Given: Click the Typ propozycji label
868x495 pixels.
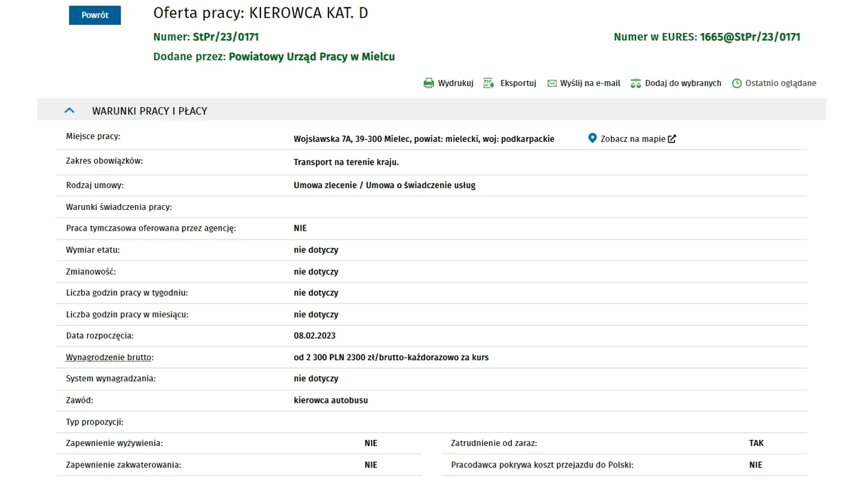Looking at the screenshot, I should coord(94,421).
